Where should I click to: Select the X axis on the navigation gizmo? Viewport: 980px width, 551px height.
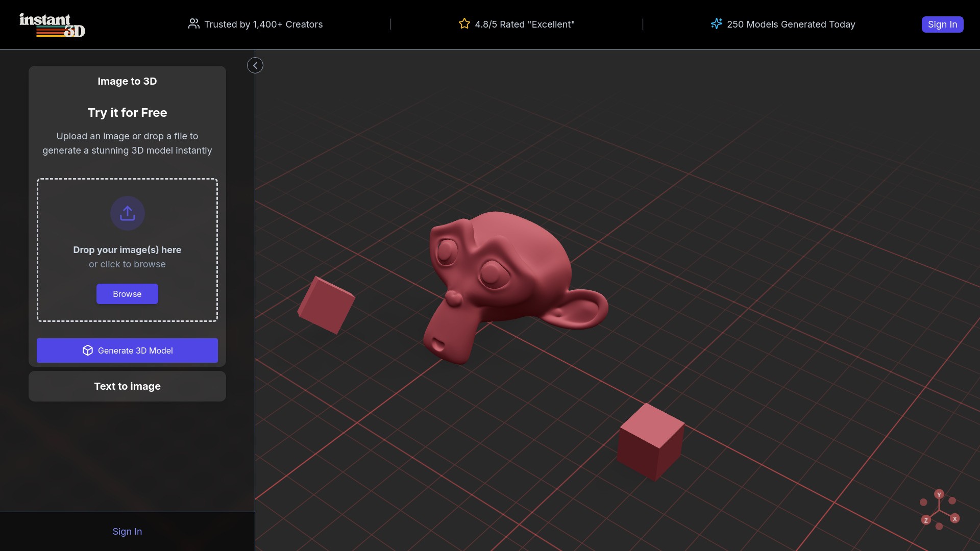coord(955,518)
